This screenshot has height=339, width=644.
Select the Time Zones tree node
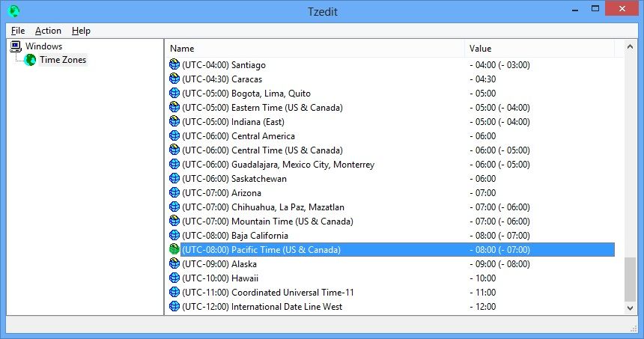pos(63,60)
